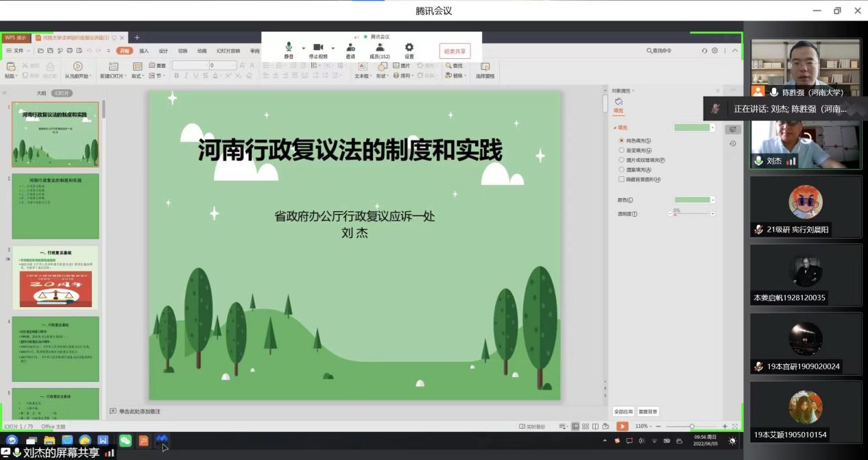Switch to the 插入 ribbon tab
Screen dimensions: 868x460
(x=145, y=51)
